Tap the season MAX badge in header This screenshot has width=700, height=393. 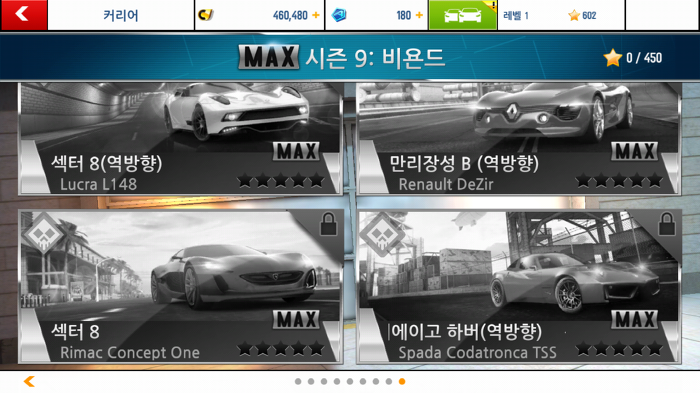[269, 57]
